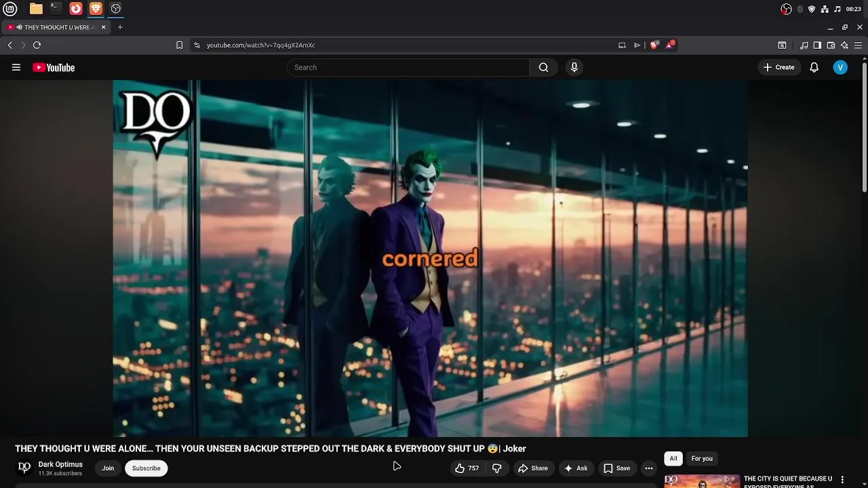Close the YouTube browser tab
Screen dimensions: 868x488
coord(104,27)
